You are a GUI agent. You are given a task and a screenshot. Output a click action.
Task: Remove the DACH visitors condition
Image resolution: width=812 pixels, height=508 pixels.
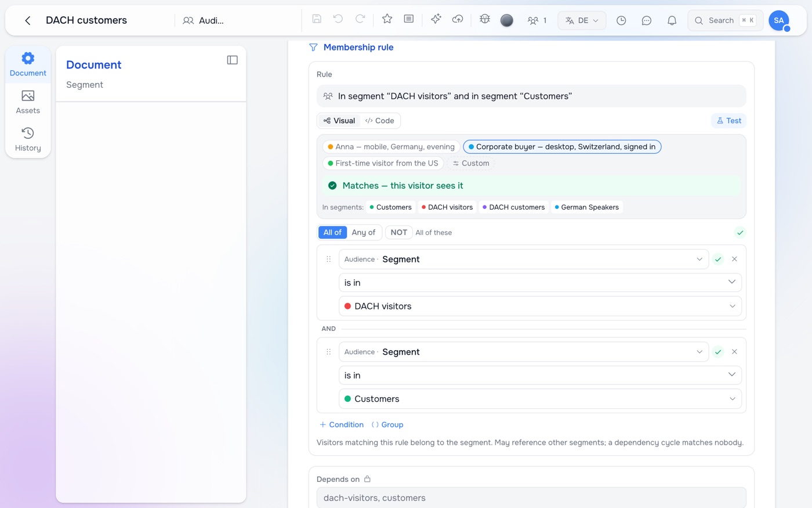pos(734,259)
